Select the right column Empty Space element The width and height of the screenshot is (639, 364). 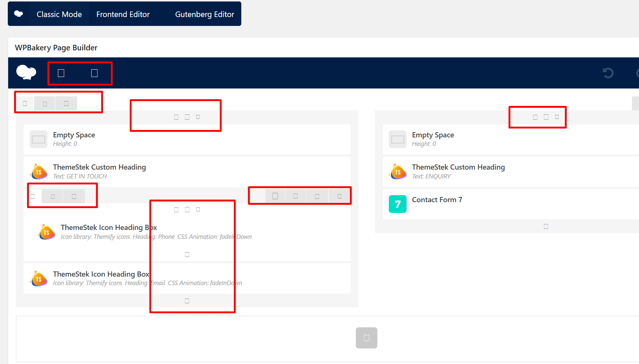click(511, 139)
